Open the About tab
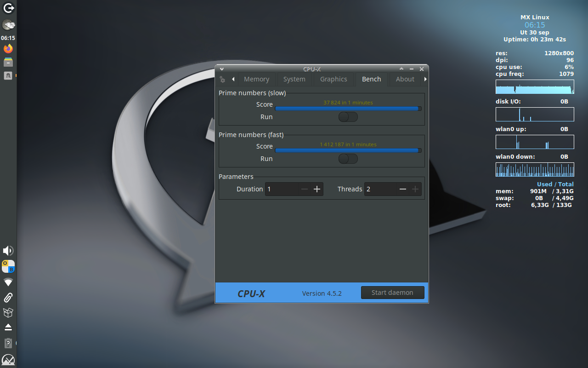 coord(405,79)
